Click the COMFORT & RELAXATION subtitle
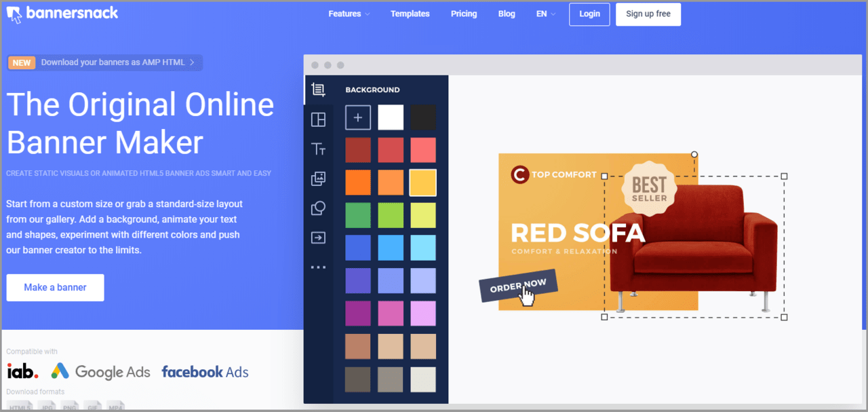The image size is (868, 412). click(564, 252)
